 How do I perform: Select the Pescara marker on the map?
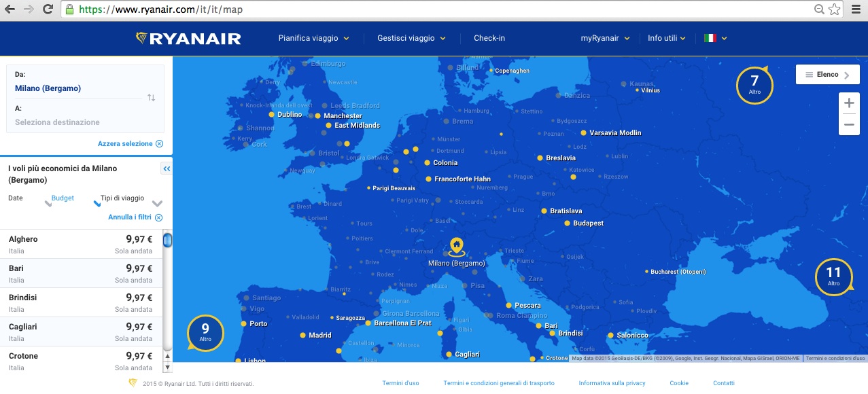(x=508, y=306)
